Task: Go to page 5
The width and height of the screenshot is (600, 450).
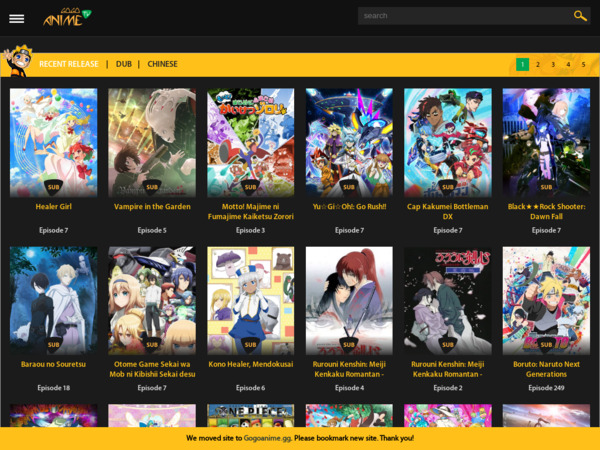Action: point(584,64)
